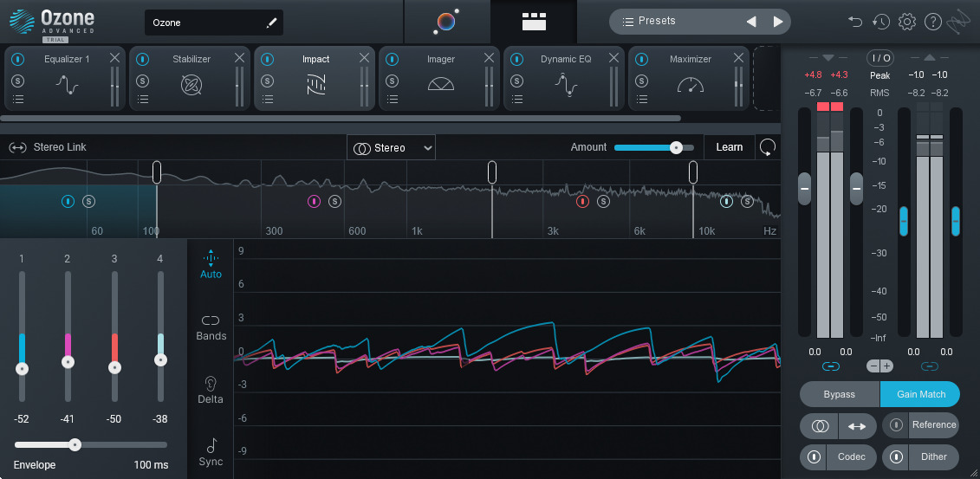Remove the Impact module with its X

pos(365,58)
